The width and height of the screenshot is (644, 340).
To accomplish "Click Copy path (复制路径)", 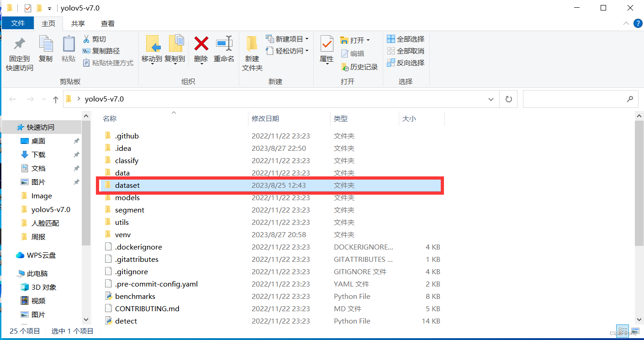I will click(x=101, y=51).
